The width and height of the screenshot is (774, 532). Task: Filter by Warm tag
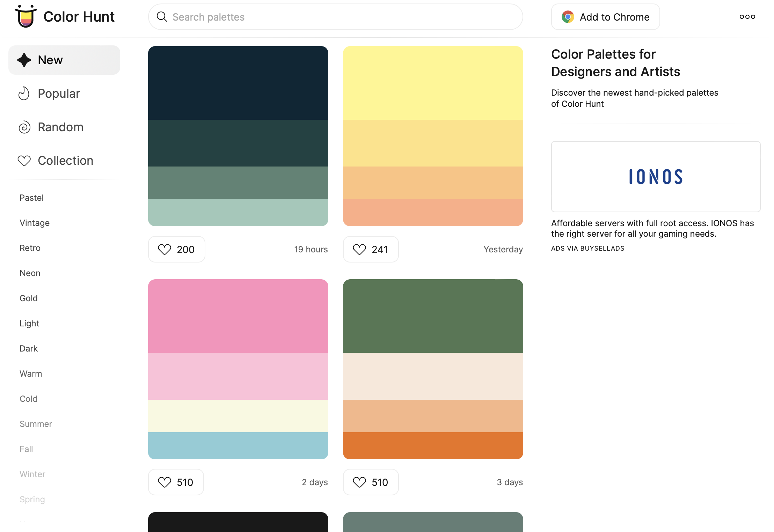point(31,374)
